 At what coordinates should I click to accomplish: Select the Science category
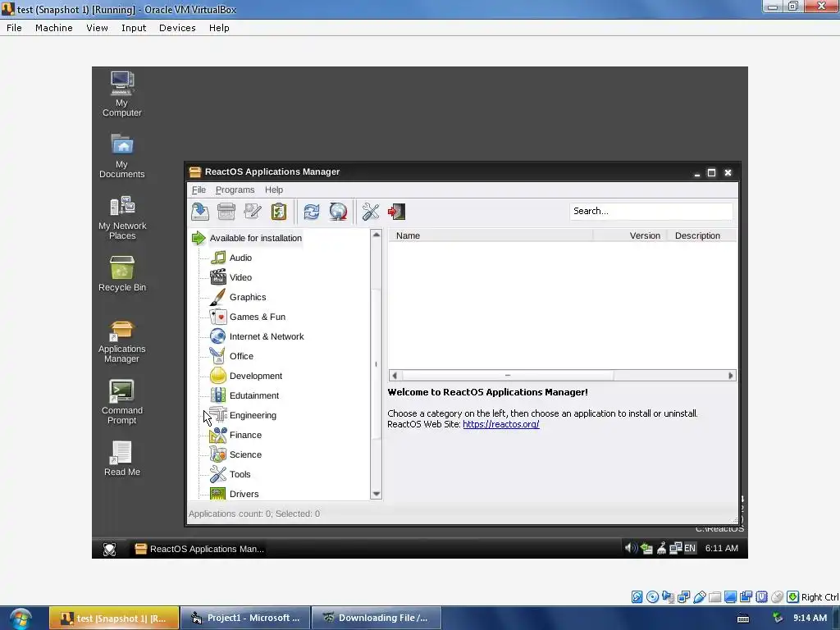(x=245, y=454)
